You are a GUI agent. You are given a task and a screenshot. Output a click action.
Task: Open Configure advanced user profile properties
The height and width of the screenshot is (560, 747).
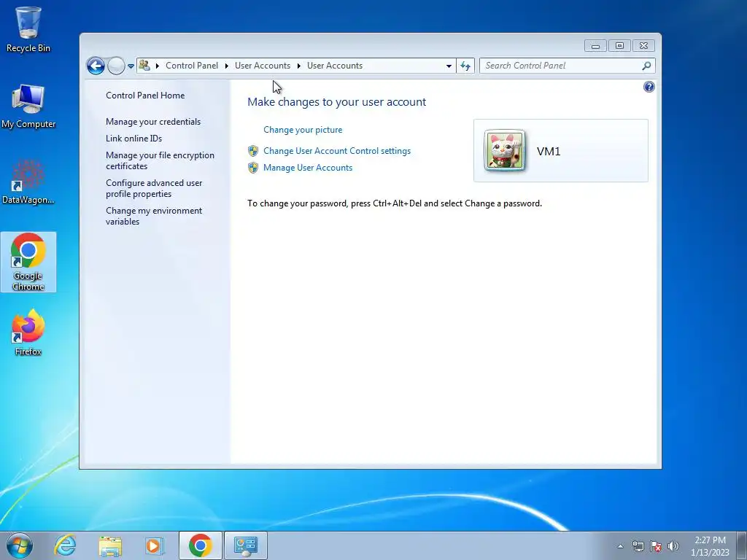[154, 188]
